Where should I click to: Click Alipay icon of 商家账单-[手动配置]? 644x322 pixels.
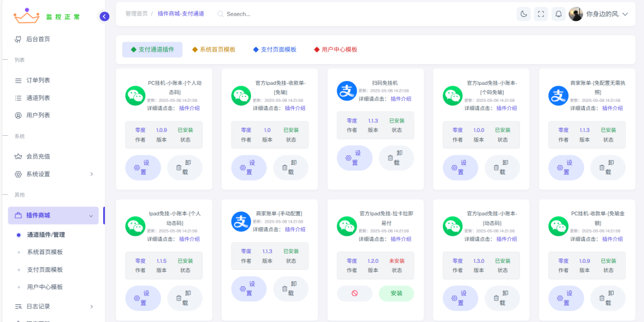241,221
